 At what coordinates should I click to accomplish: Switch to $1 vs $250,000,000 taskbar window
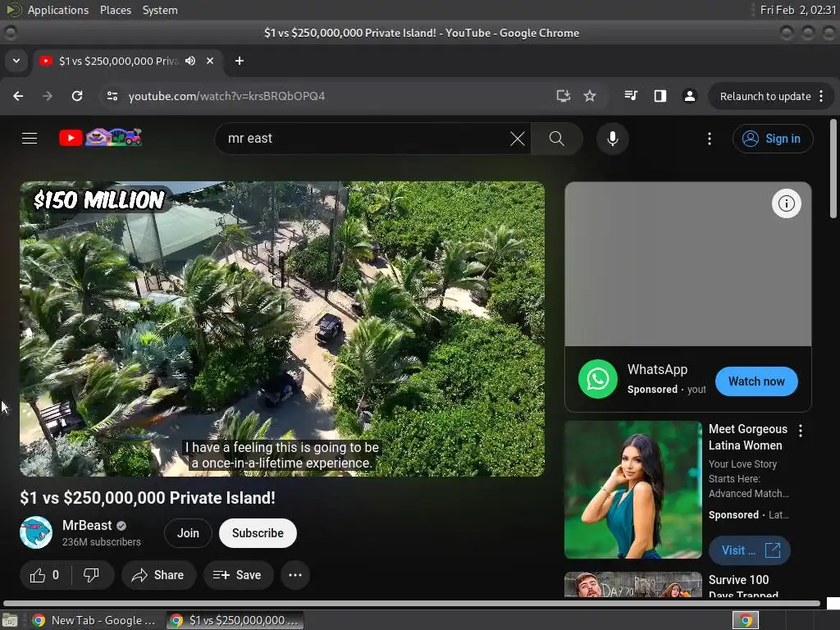(x=235, y=620)
